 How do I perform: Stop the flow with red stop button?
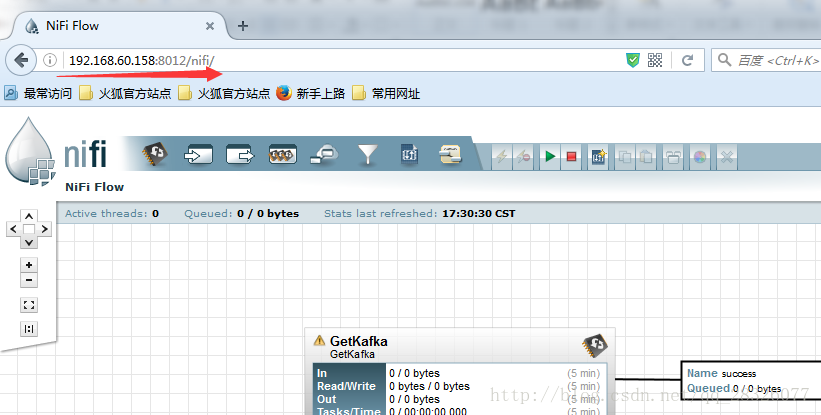click(x=571, y=156)
